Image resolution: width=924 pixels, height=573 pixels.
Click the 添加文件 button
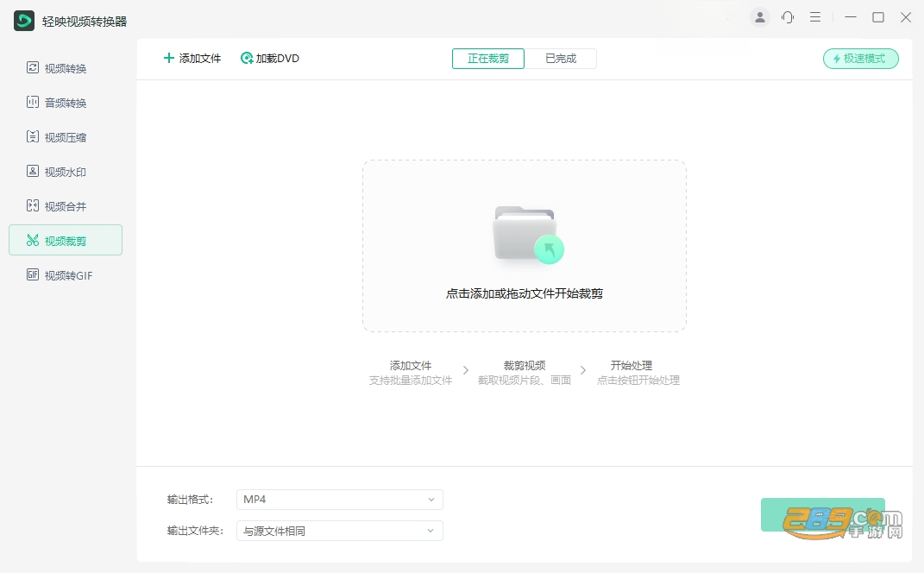(x=192, y=59)
